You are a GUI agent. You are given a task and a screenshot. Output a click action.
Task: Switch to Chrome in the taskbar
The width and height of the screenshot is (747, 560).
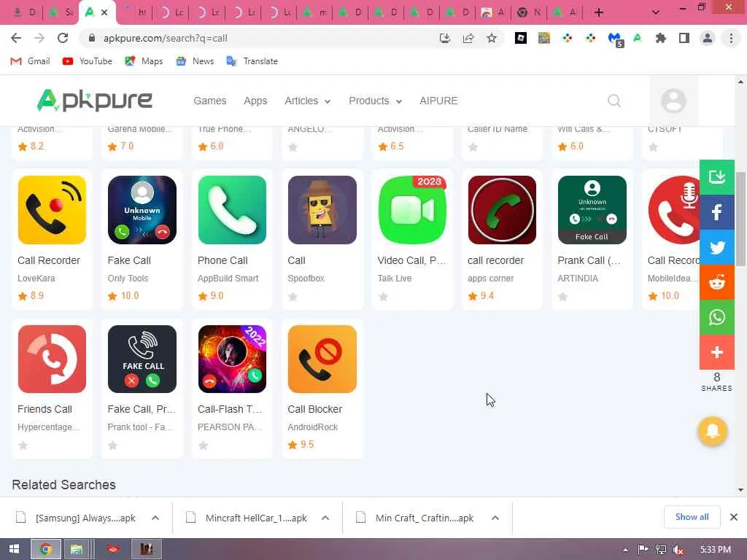pyautogui.click(x=46, y=549)
